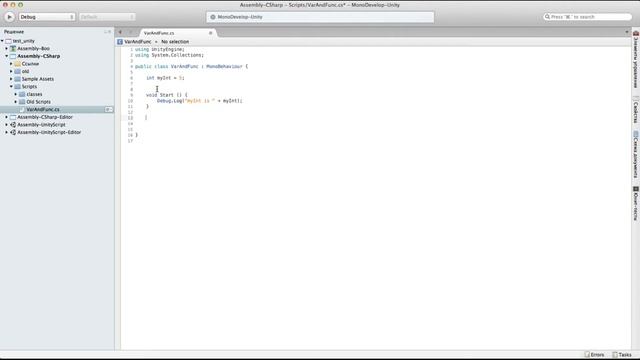Image resolution: width=640 pixels, height=360 pixels.
Task: Click the using System.Collections line
Action: coord(169,55)
